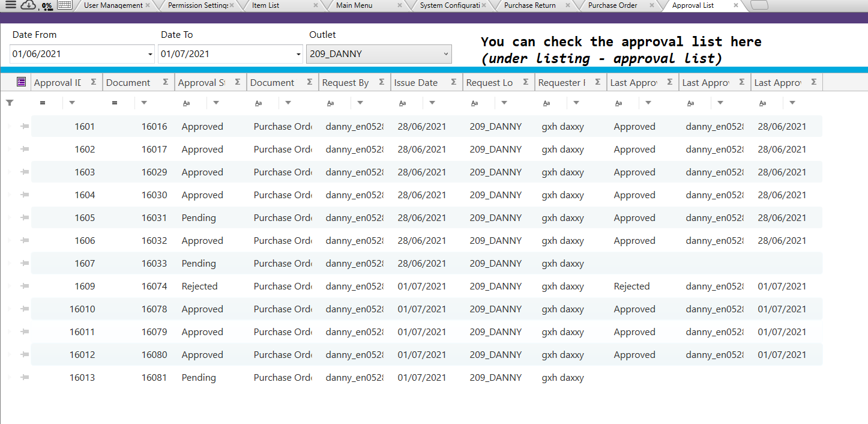The height and width of the screenshot is (424, 868).
Task: Pin the row with Approval ID 16013
Action: coord(25,377)
